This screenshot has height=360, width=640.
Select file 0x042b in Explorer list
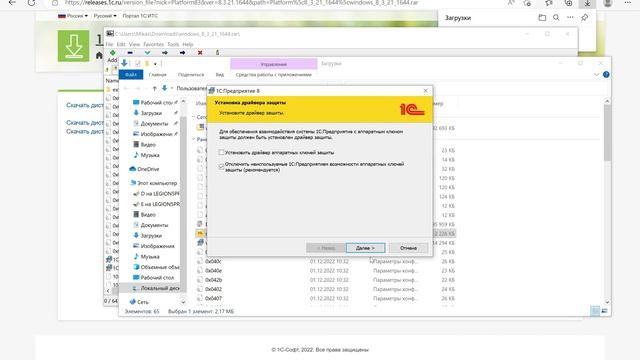pos(213,280)
